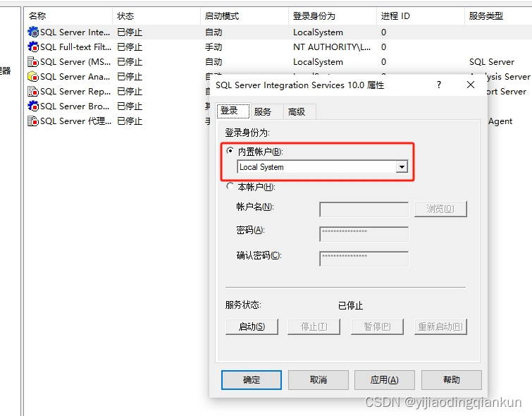Click the 应用(A) button
The width and height of the screenshot is (532, 416).
click(385, 379)
